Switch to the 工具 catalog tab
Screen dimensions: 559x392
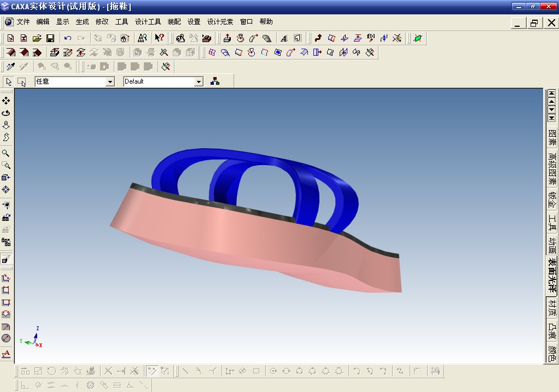pos(552,223)
